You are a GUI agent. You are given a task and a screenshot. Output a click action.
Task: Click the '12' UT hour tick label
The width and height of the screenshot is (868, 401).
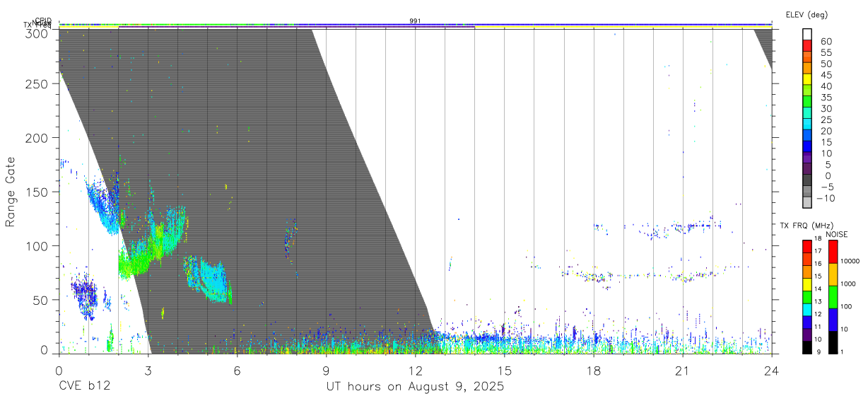point(415,371)
